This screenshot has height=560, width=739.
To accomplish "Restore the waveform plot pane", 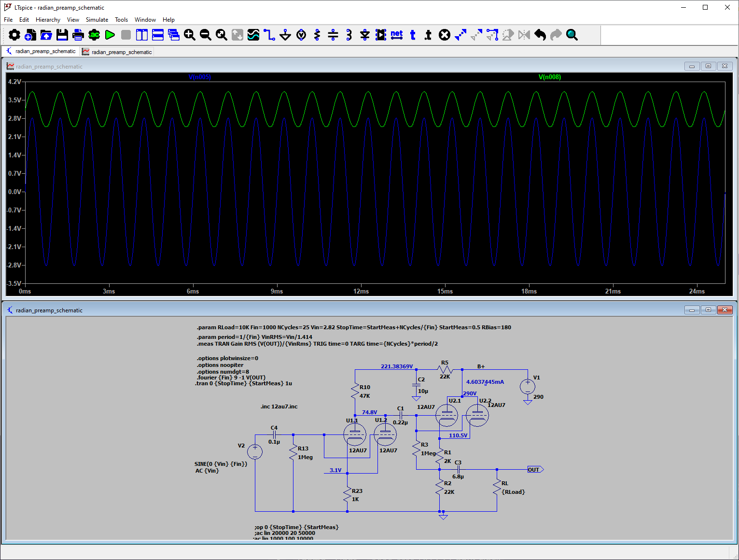I will point(709,66).
